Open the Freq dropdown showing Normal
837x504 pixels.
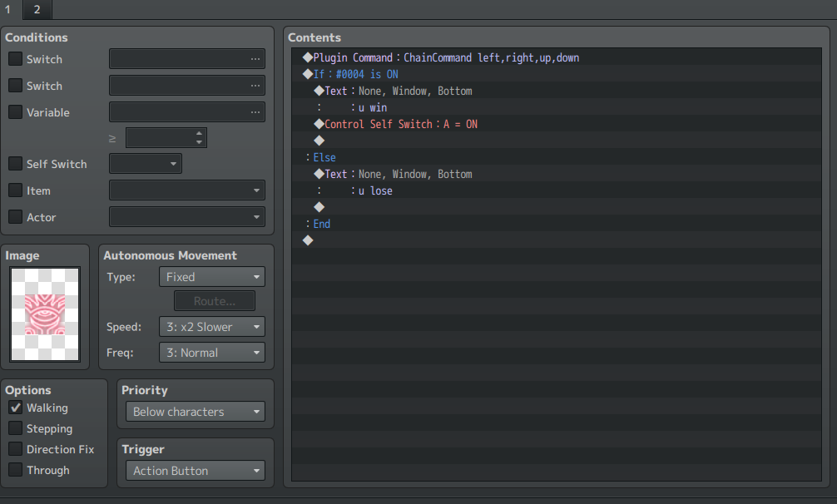tap(212, 353)
